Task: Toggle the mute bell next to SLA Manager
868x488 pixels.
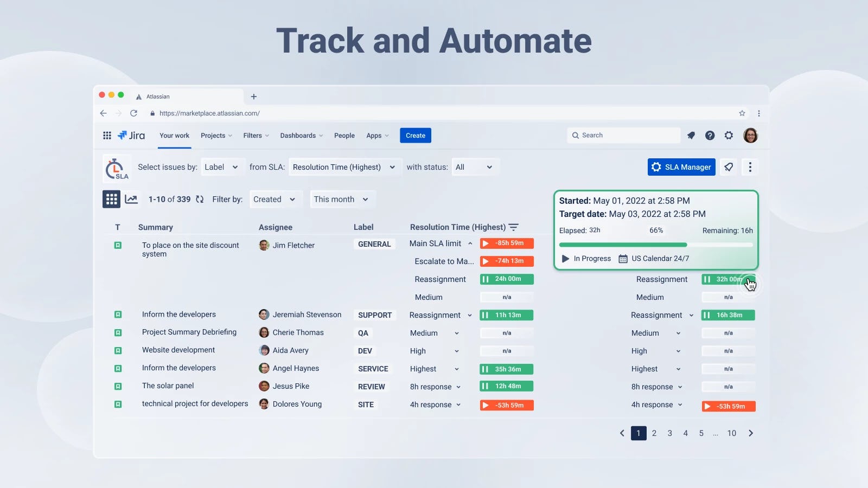Action: (729, 167)
